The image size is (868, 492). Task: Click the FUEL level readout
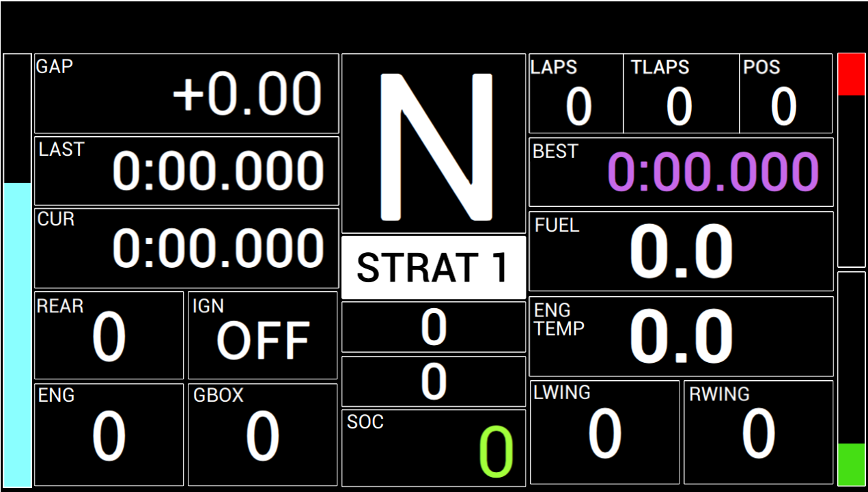[682, 251]
